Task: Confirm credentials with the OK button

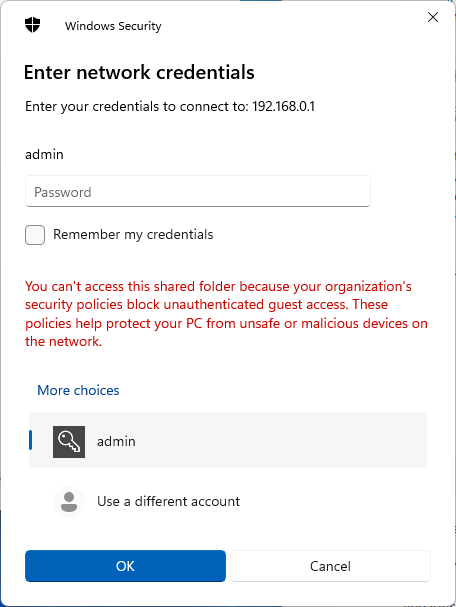Action: [x=125, y=566]
